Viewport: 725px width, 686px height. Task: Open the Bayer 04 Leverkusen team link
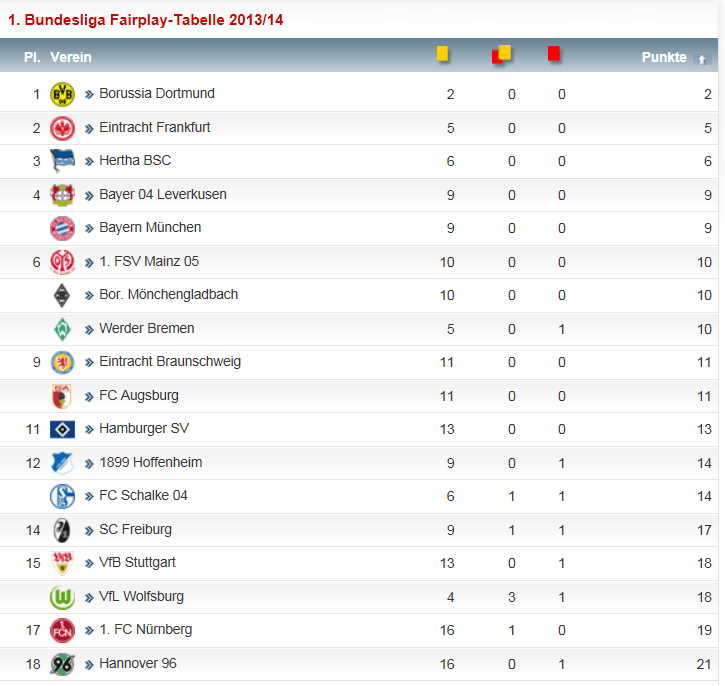click(x=163, y=194)
